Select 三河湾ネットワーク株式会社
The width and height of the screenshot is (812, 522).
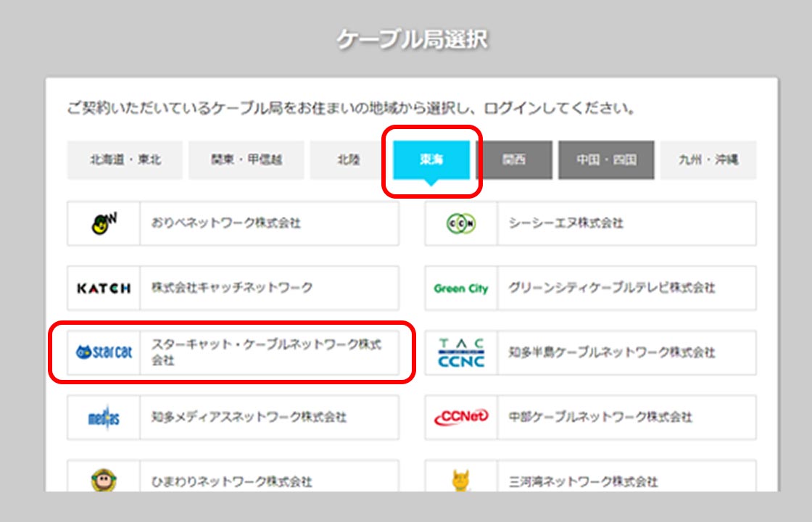point(590,476)
